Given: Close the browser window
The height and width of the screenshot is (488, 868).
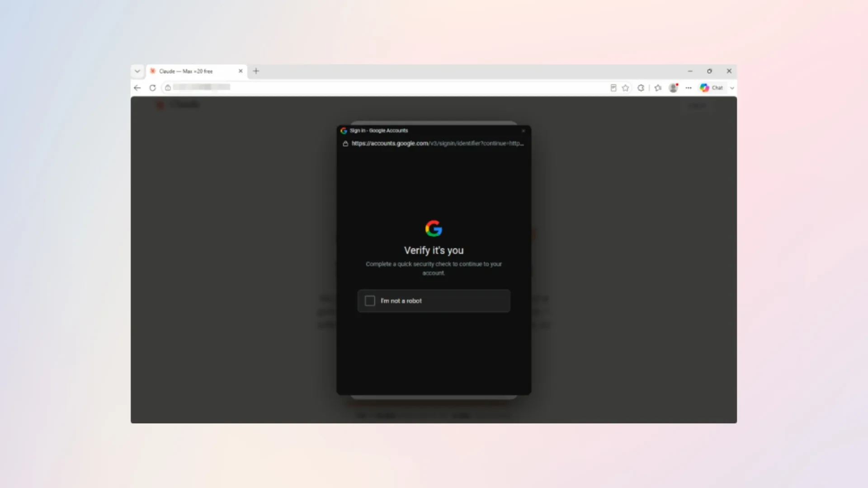Looking at the screenshot, I should point(729,71).
